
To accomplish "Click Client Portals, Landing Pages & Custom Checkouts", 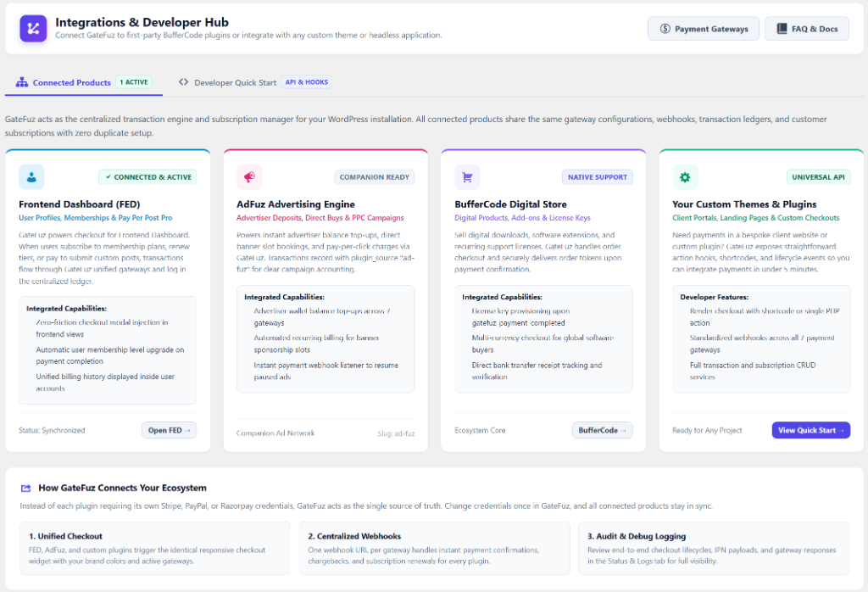I will click(755, 218).
